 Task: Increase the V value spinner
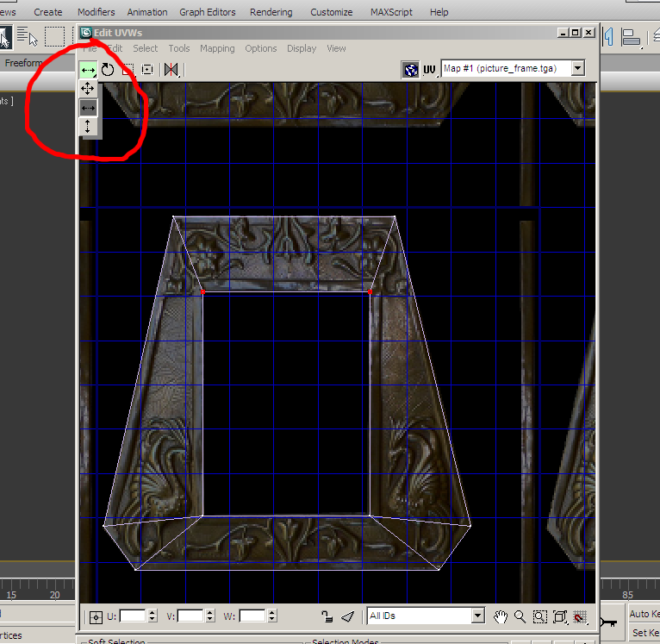pos(211,612)
